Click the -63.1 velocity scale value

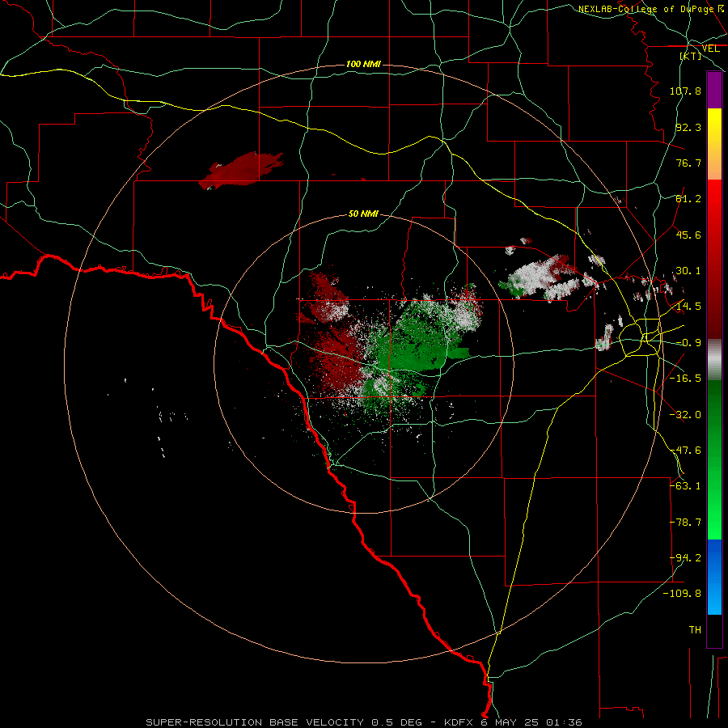(x=685, y=486)
